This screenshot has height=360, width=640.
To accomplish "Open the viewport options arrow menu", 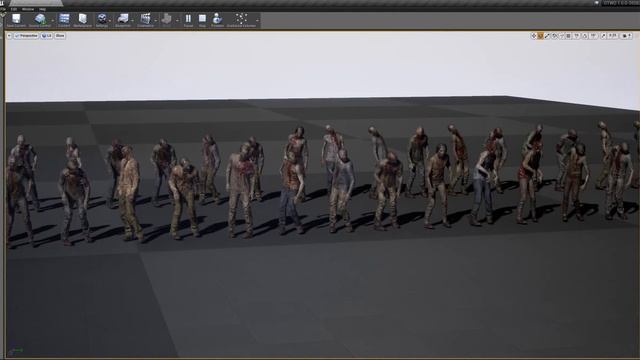I will point(9,36).
